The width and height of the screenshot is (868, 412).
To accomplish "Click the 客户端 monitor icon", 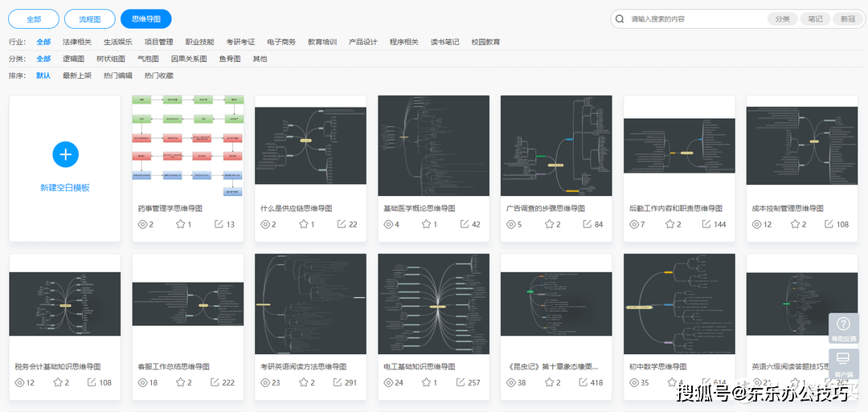I will pos(843,359).
